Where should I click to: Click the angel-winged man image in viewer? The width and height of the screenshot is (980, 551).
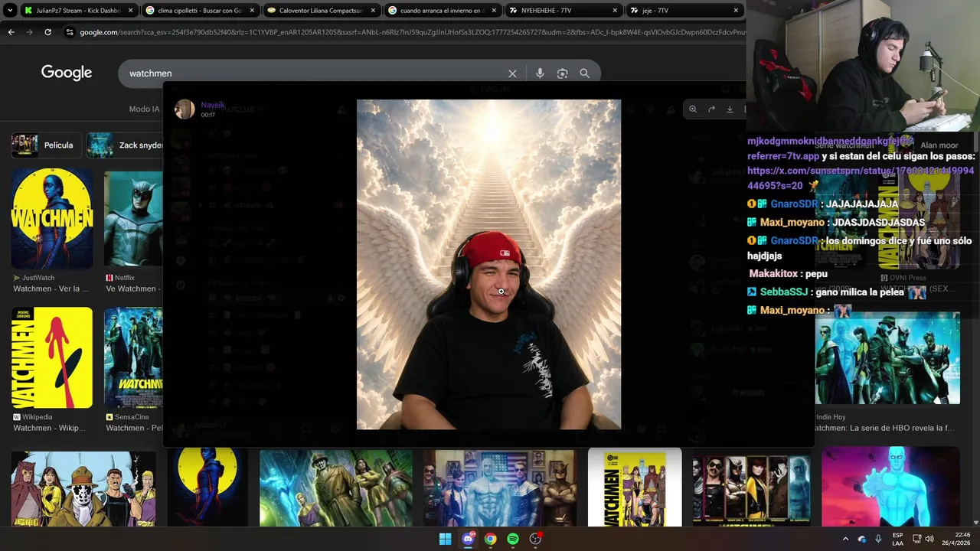tap(488, 264)
